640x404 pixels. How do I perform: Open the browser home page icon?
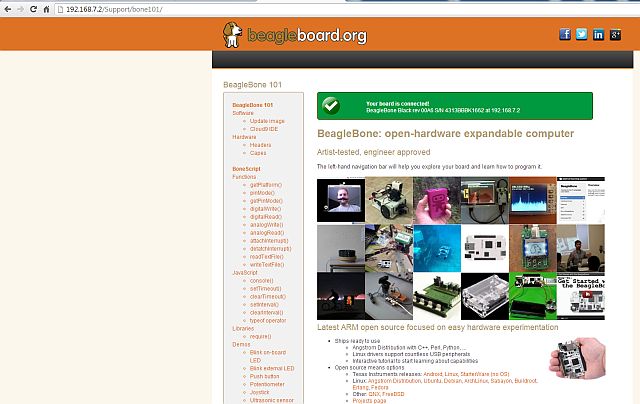pos(47,9)
